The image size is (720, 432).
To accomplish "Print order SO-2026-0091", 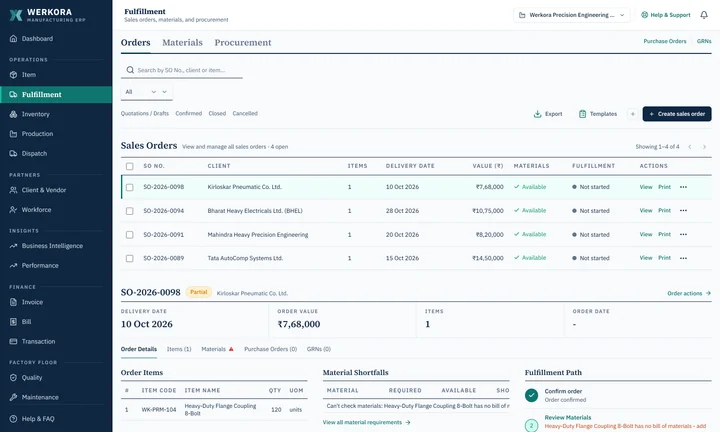I will point(664,234).
